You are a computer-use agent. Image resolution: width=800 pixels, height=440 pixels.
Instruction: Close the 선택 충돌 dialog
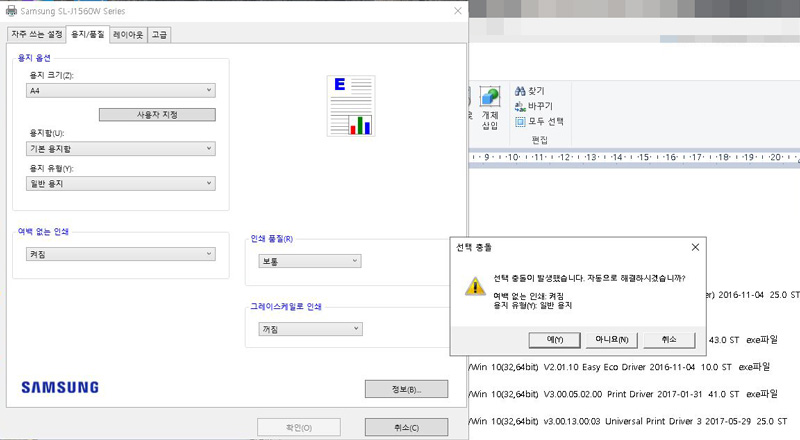[695, 247]
